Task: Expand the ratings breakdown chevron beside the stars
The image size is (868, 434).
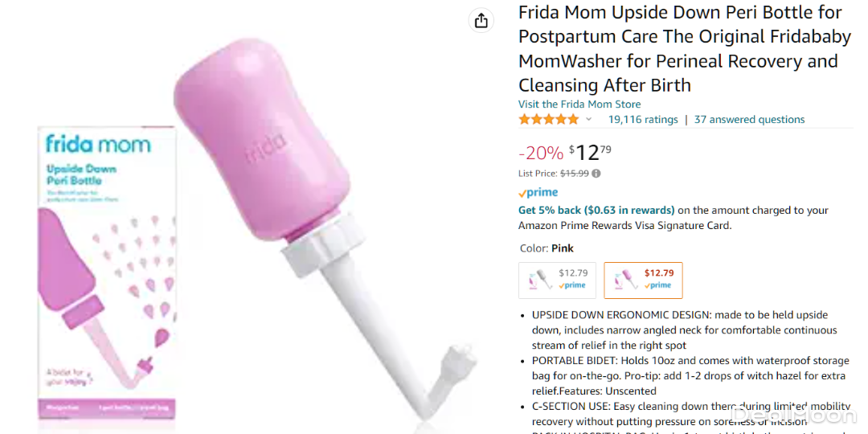Action: pyautogui.click(x=588, y=120)
